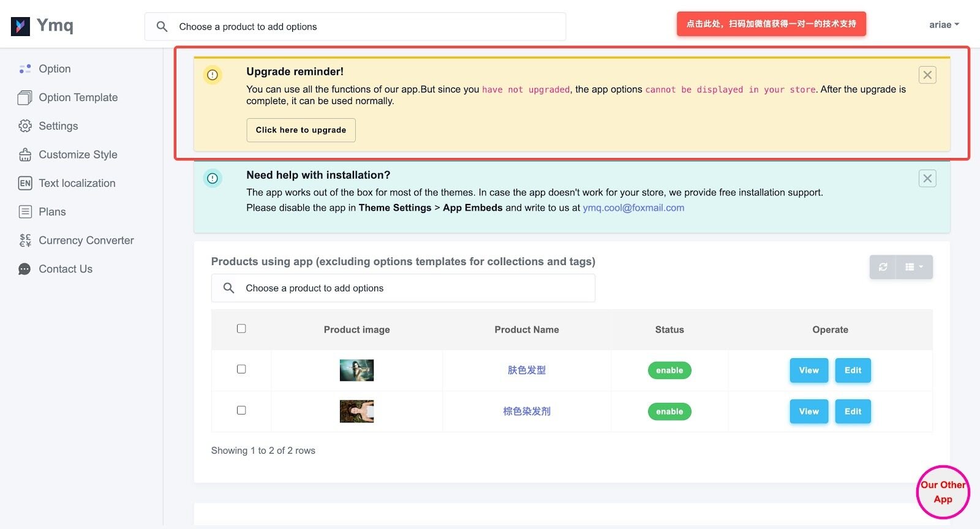Focus the top product search field
This screenshot has width=980, height=529.
367,27
